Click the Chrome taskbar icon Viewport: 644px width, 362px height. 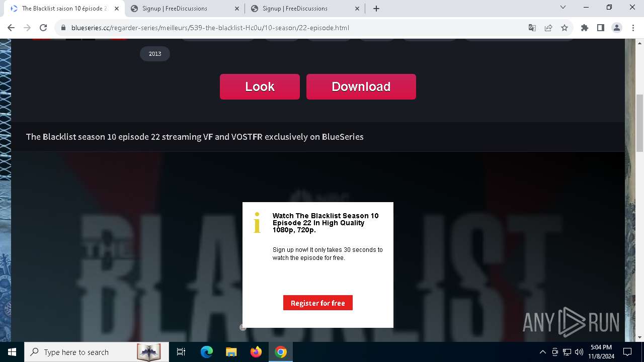pyautogui.click(x=281, y=352)
